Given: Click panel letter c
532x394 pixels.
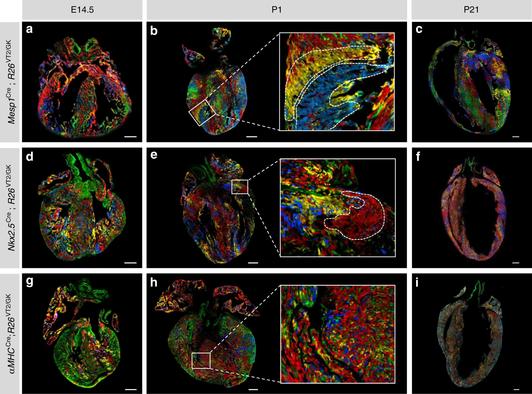Looking at the screenshot, I should point(419,29).
